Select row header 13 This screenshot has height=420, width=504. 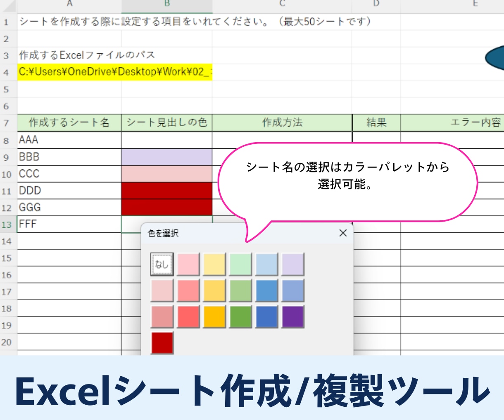point(8,224)
